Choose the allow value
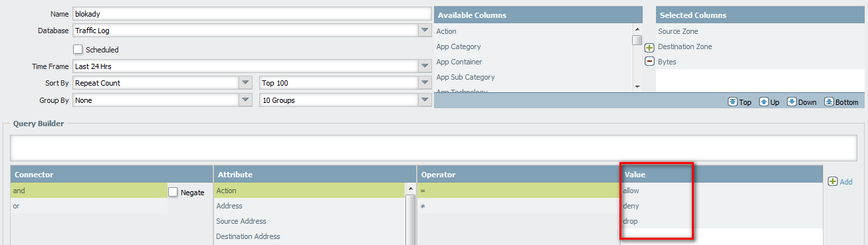This screenshot has width=868, height=245. tap(721, 191)
